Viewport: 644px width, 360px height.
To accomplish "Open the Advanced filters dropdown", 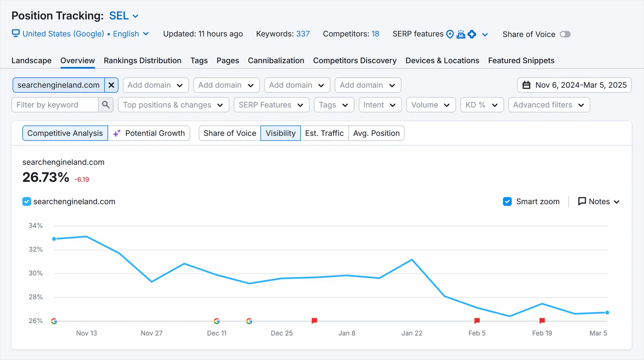I will [x=549, y=105].
